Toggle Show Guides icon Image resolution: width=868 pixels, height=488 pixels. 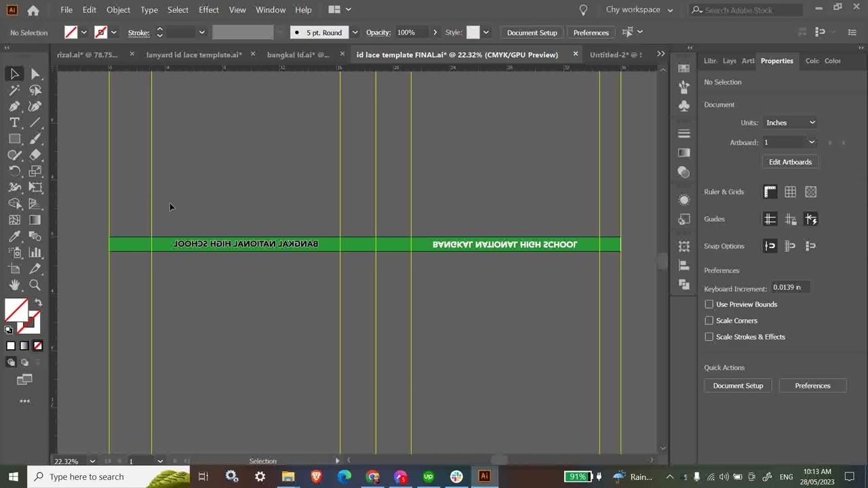770,219
